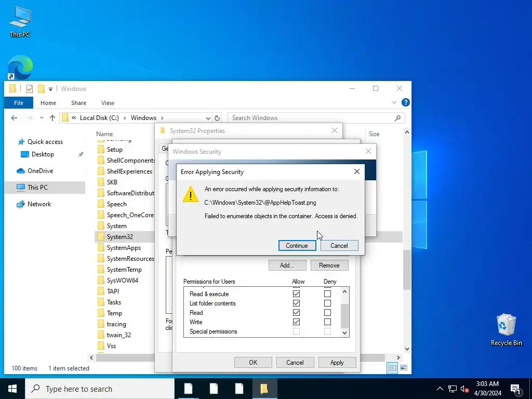Select Quick access in navigation pane
Screen dimensions: 532x399
(45, 142)
